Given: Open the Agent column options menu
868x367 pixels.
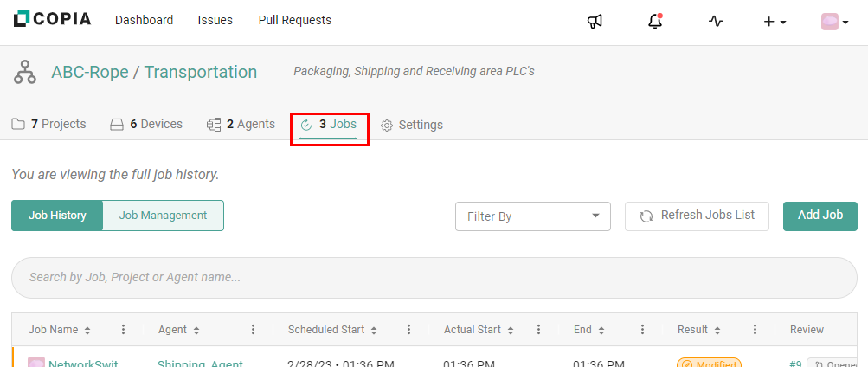Looking at the screenshot, I should pyautogui.click(x=254, y=330).
